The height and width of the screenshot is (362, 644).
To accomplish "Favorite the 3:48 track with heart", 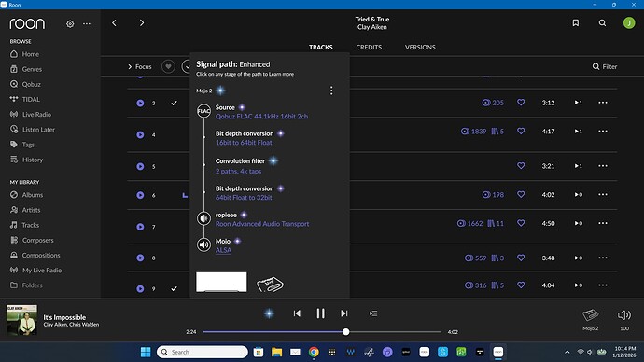I will (521, 258).
